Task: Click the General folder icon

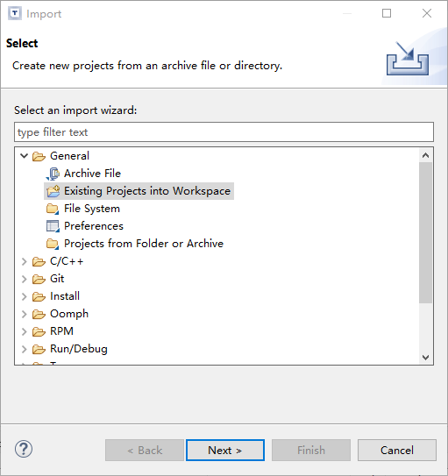Action: pyautogui.click(x=39, y=156)
